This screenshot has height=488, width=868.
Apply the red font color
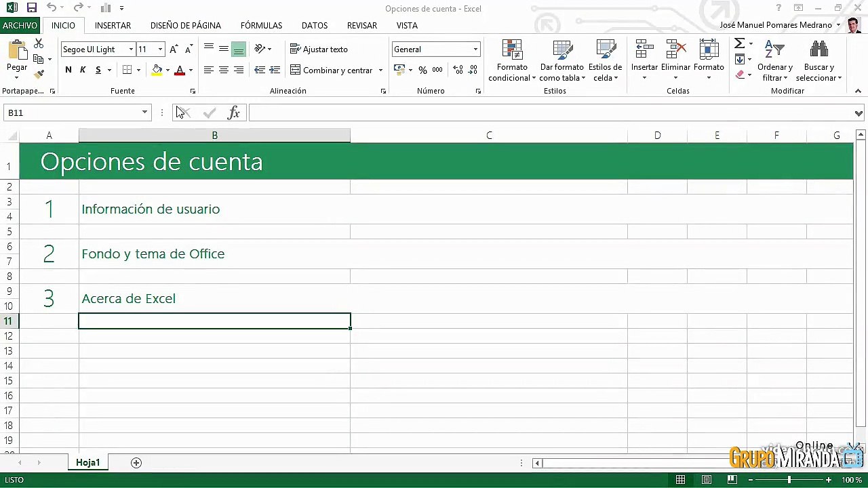pos(180,70)
